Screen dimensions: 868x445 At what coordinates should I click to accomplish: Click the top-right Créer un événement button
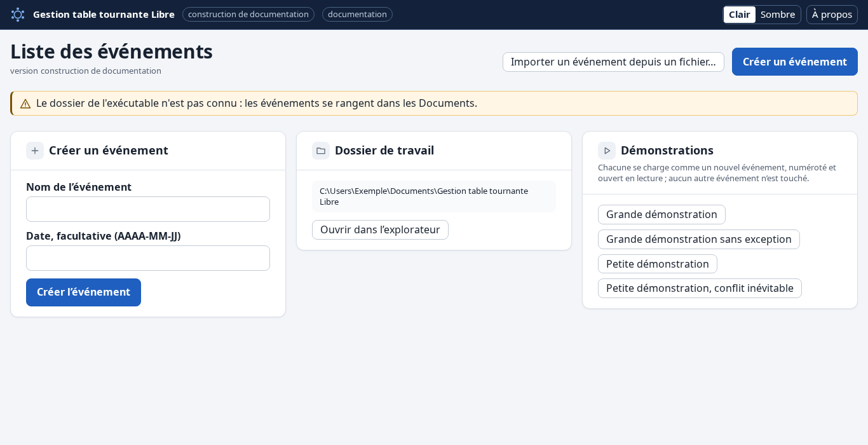tap(794, 62)
